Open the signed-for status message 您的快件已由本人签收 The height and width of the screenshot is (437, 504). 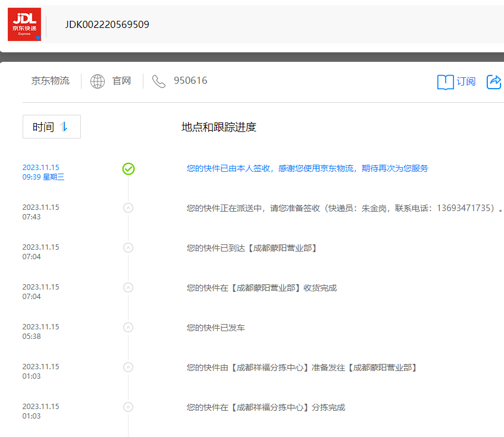(x=307, y=168)
